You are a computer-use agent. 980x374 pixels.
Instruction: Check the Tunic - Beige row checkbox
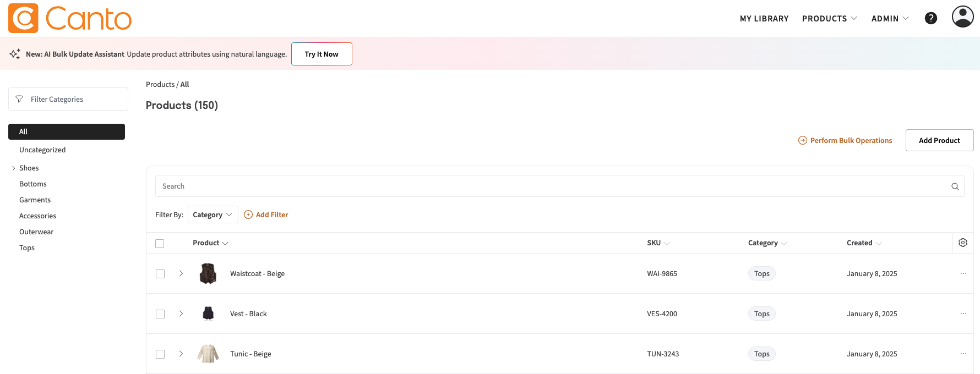160,354
